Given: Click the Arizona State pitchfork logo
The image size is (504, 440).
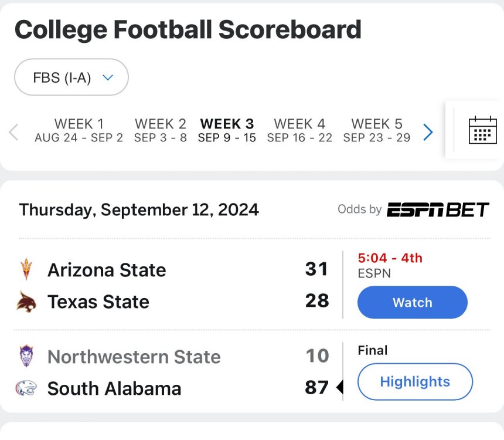Looking at the screenshot, I should point(26,270).
